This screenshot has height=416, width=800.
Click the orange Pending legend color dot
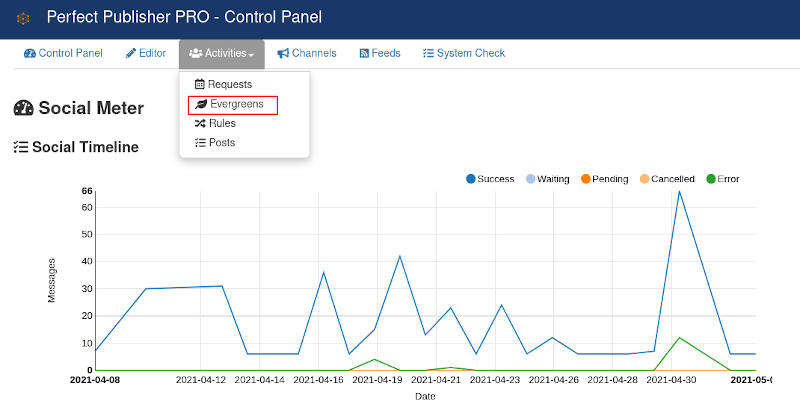pos(586,179)
